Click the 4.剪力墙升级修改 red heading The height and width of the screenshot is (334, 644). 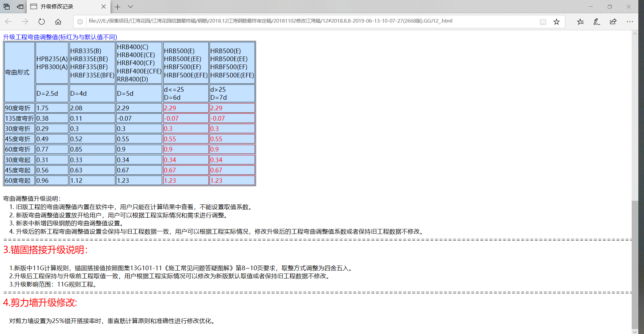[40, 303]
